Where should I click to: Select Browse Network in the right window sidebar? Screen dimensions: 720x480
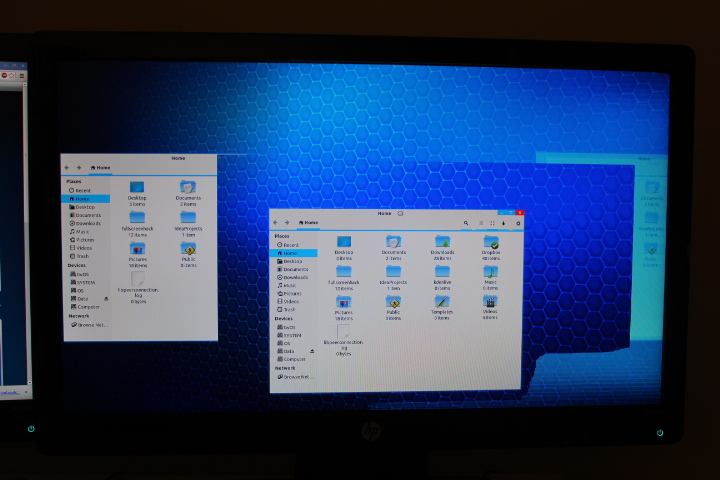tap(297, 377)
